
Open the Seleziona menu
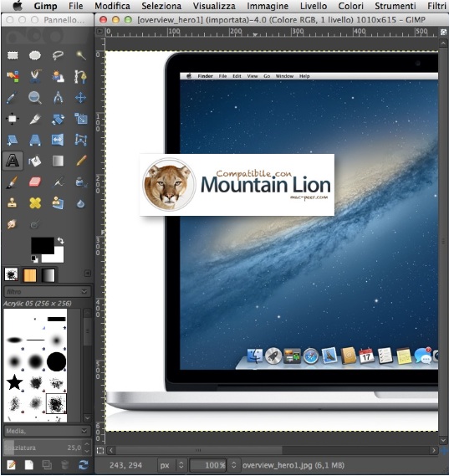(x=161, y=6)
